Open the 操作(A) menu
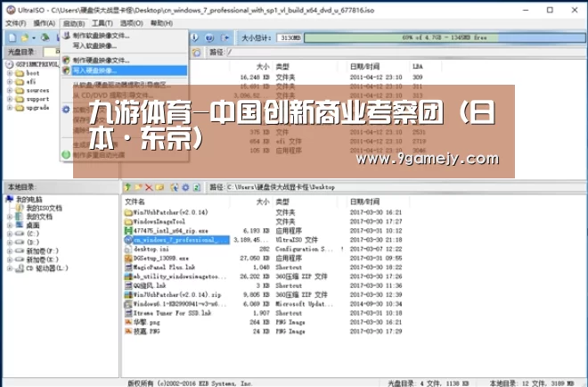The height and width of the screenshot is (387, 588). point(45,23)
